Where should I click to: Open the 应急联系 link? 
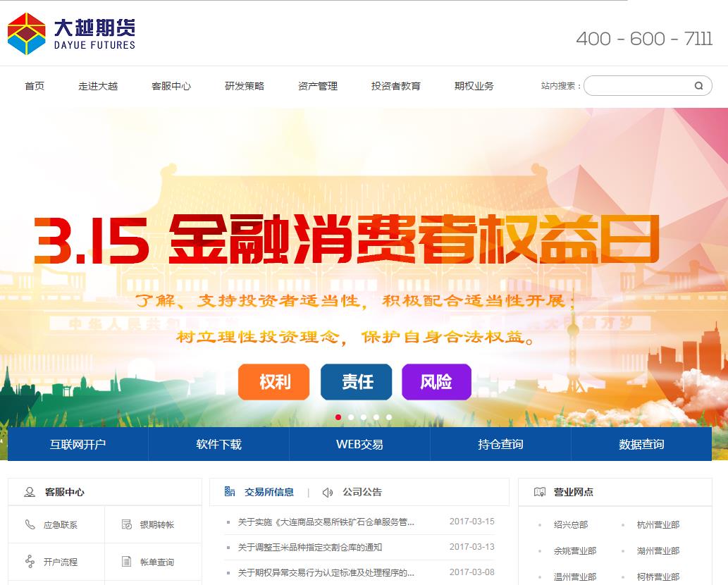61,524
